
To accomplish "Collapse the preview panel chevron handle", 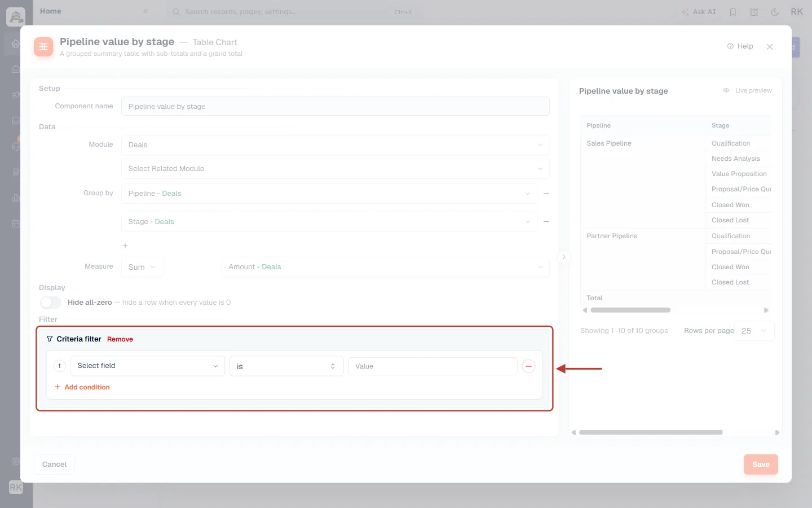I will tap(563, 257).
